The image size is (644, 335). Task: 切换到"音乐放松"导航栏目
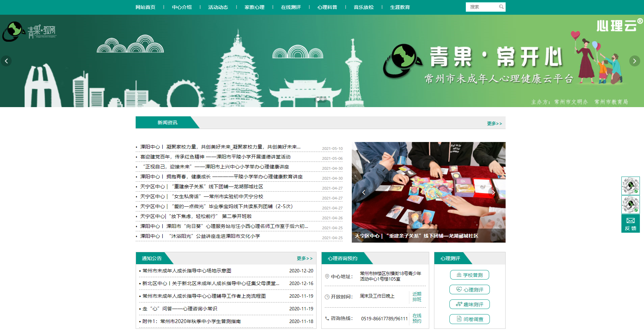pyautogui.click(x=363, y=7)
